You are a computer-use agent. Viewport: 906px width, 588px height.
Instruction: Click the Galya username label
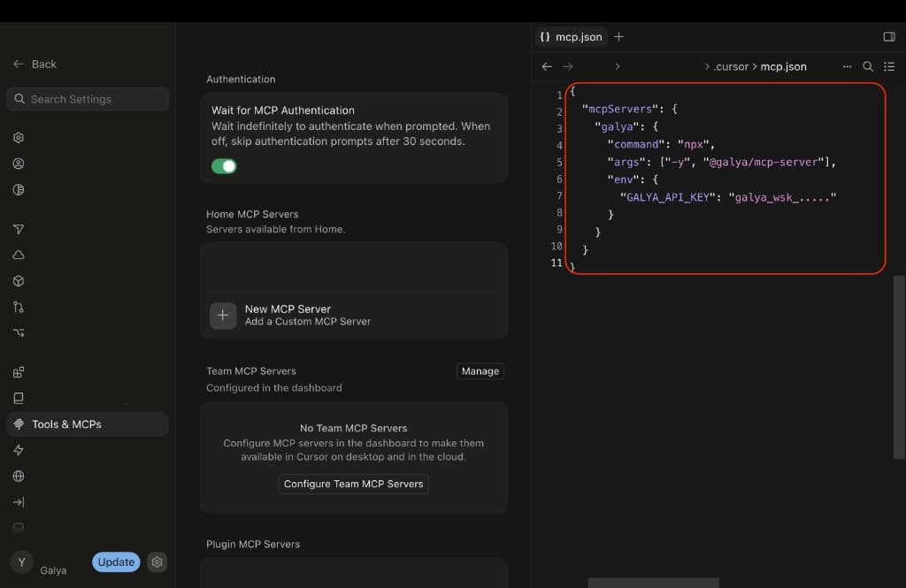[x=53, y=570]
